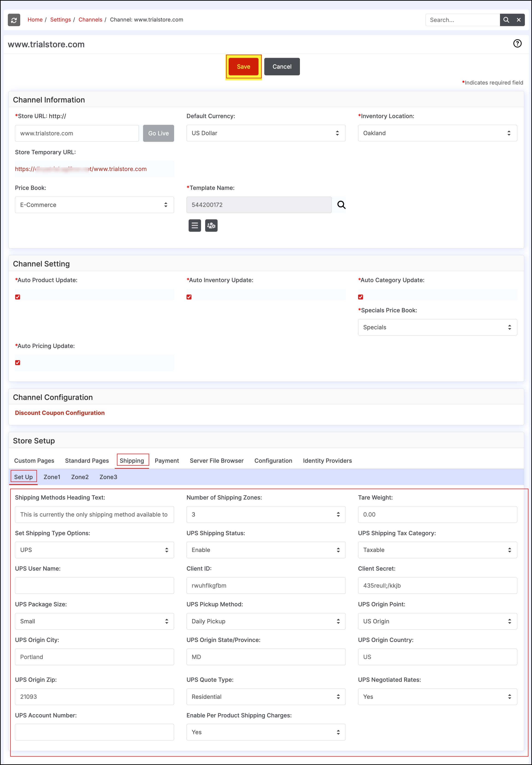Click the Client ID field

[x=266, y=585]
